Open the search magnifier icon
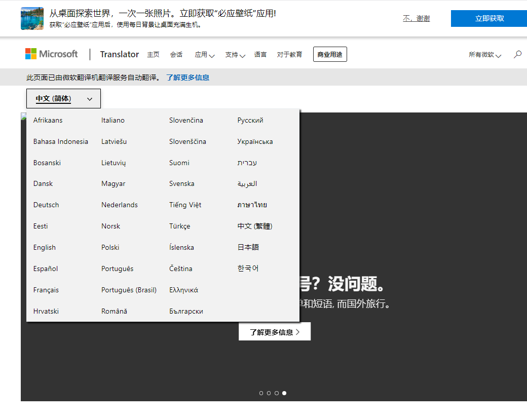 pos(517,54)
